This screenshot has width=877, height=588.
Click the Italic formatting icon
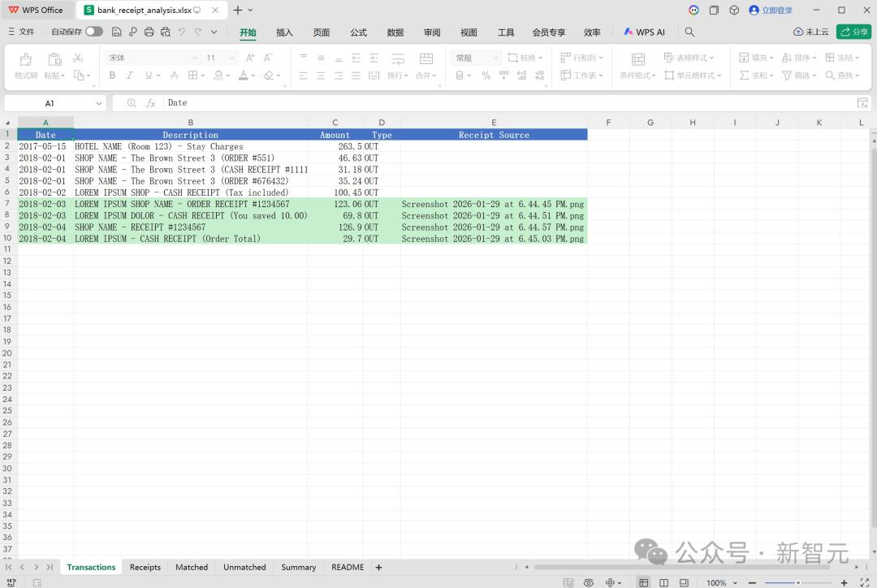pyautogui.click(x=130, y=75)
